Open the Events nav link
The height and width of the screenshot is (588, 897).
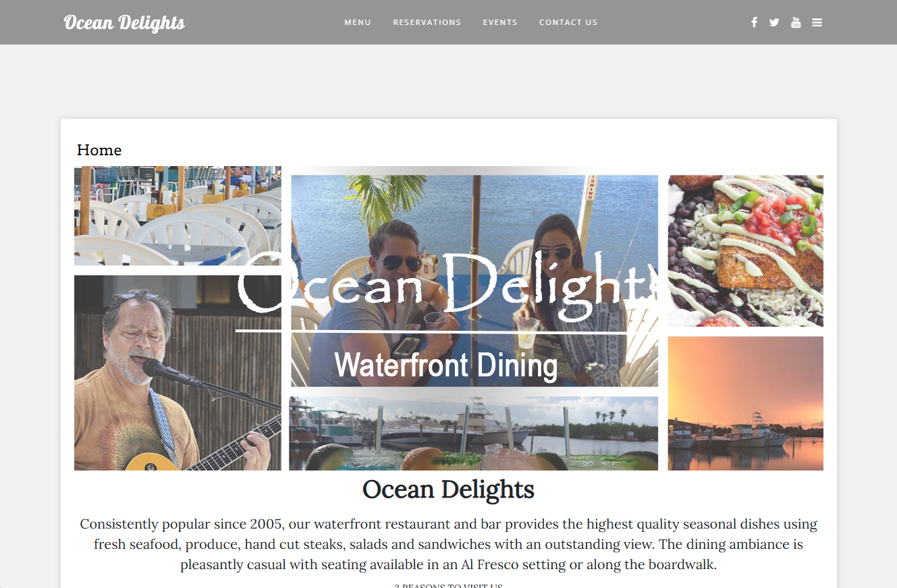coord(500,22)
